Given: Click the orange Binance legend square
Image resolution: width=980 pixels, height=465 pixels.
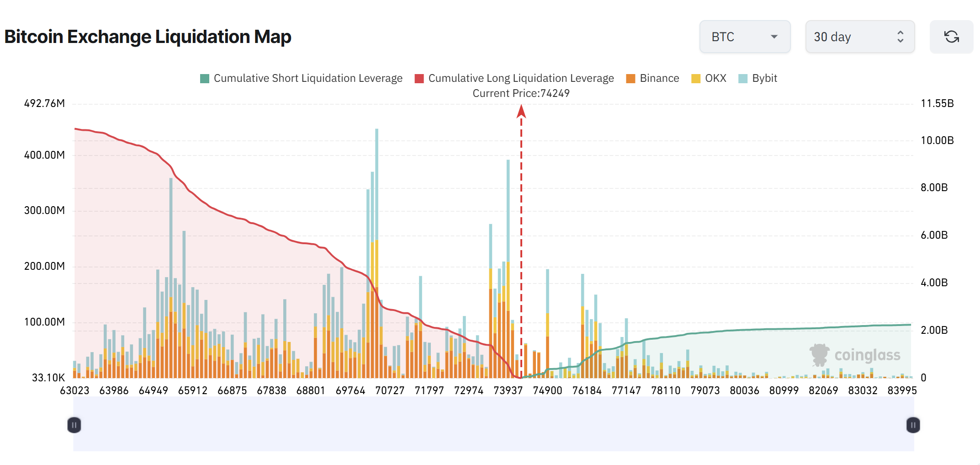Looking at the screenshot, I should (630, 78).
